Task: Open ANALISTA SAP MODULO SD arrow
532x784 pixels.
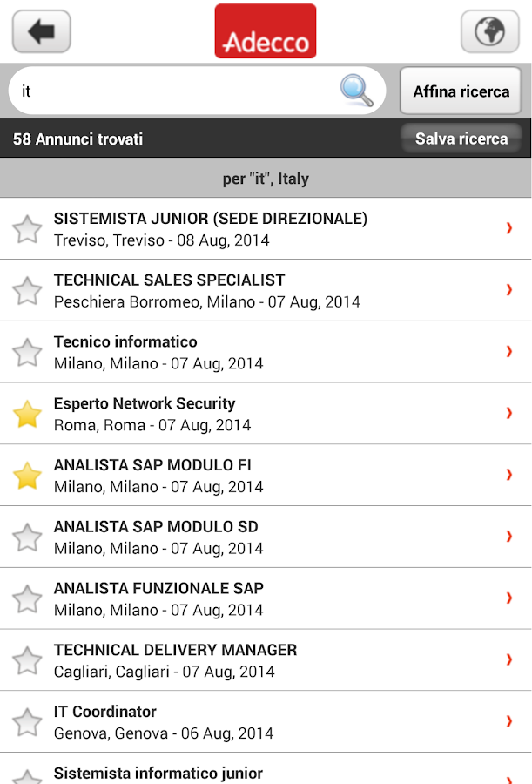Action: 509,537
